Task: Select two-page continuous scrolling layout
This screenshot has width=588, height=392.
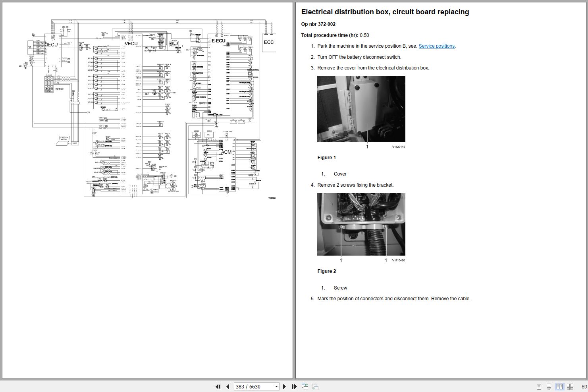Action: (570, 386)
